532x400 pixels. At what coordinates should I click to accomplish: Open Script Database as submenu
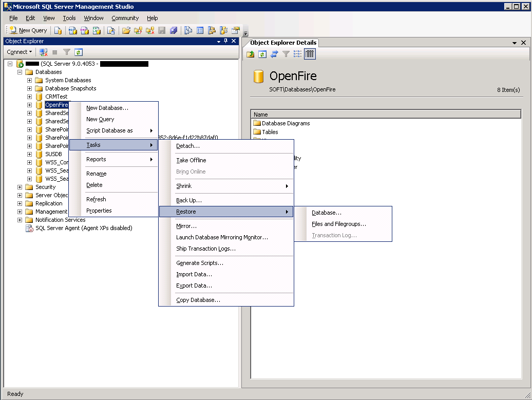tap(113, 130)
